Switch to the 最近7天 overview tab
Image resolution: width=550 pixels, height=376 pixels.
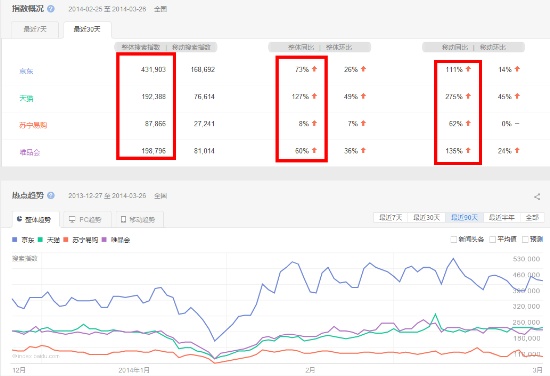(x=35, y=29)
